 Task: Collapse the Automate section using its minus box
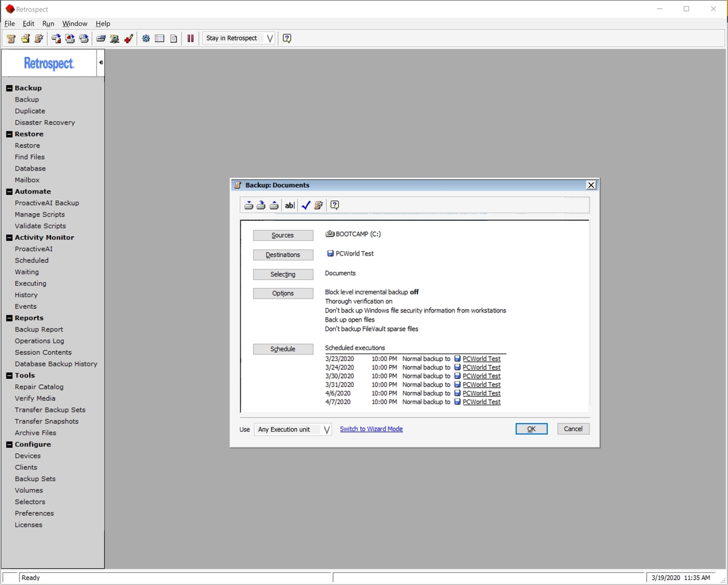coord(9,192)
